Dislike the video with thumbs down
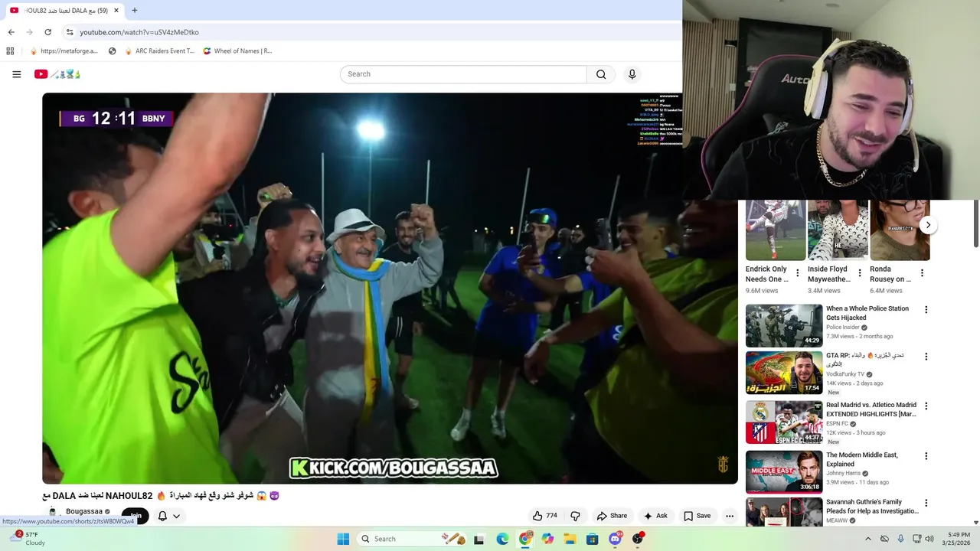This screenshot has width=980, height=551. coord(575,516)
